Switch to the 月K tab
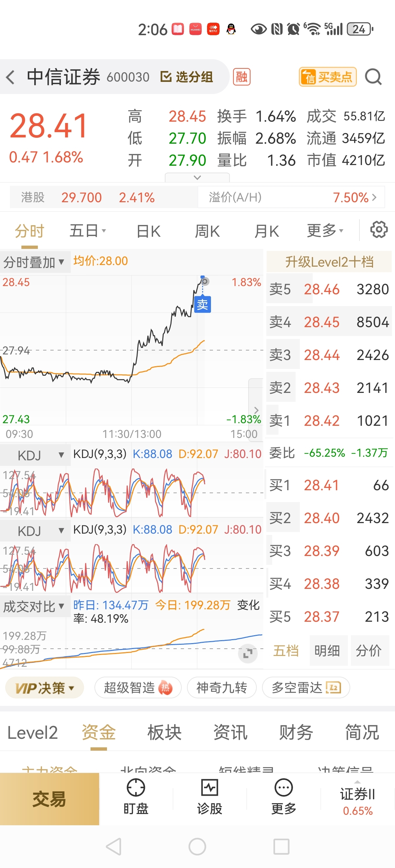This screenshot has width=395, height=868. (267, 231)
